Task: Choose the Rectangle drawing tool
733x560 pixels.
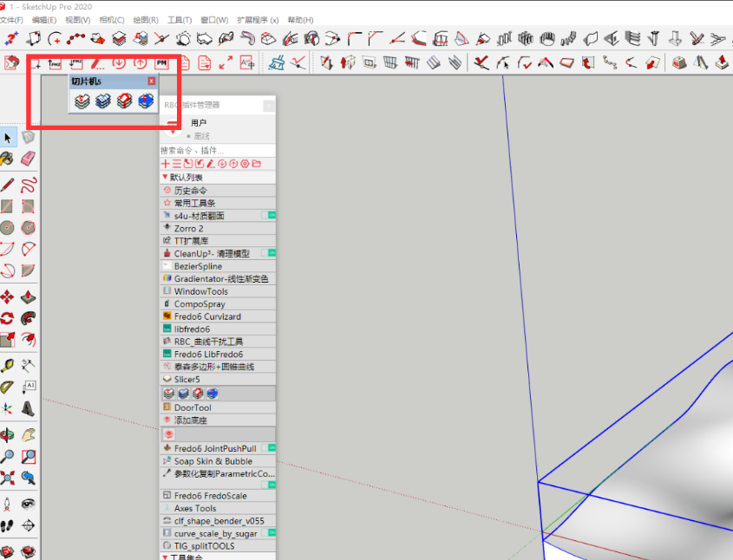Action: point(7,206)
